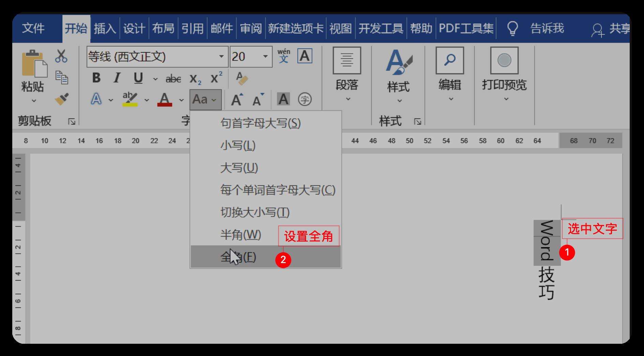This screenshot has width=644, height=356.
Task: Apply the yellow text highlight color
Action: (x=130, y=99)
